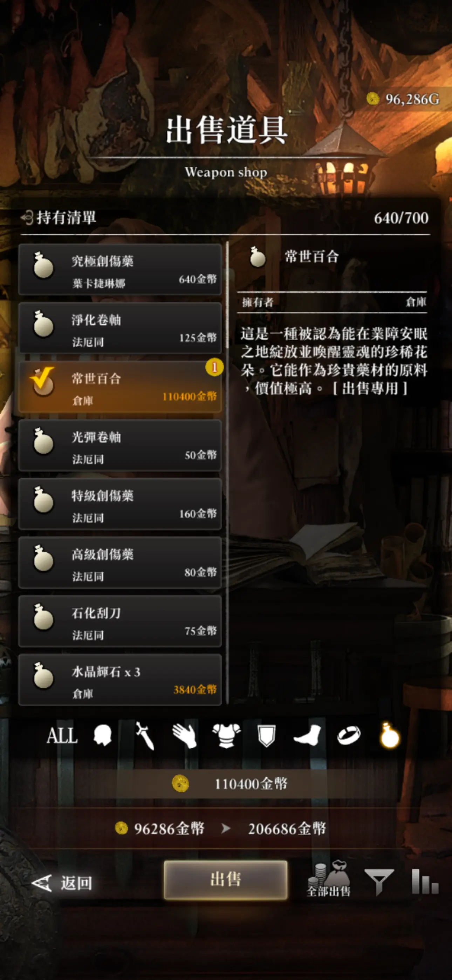
Task: Select the potion consumables filter icon
Action: [390, 735]
